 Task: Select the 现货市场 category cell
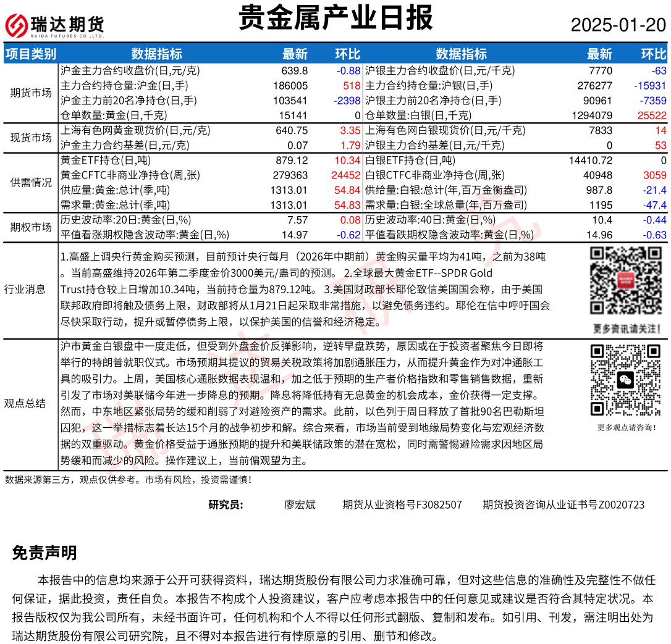click(x=31, y=138)
